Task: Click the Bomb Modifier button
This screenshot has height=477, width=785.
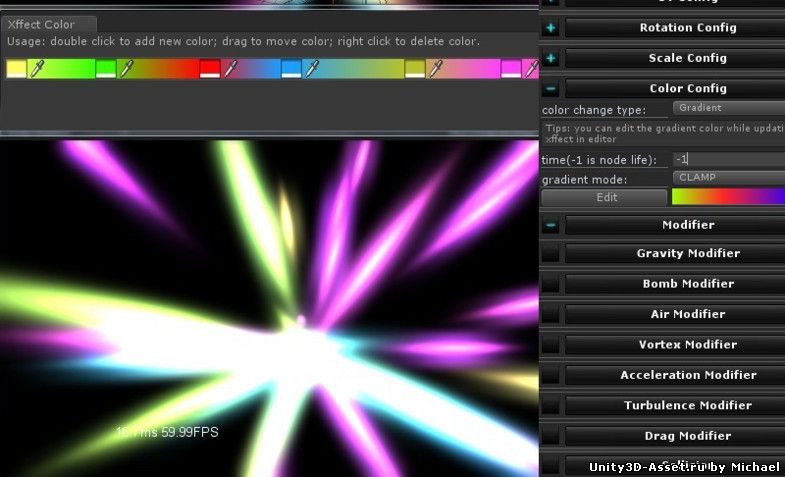Action: pos(687,284)
